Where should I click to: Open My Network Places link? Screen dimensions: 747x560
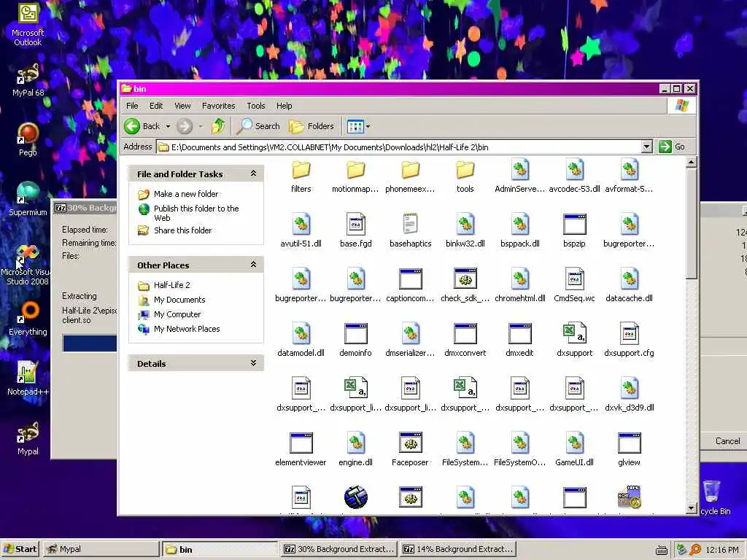pos(187,329)
